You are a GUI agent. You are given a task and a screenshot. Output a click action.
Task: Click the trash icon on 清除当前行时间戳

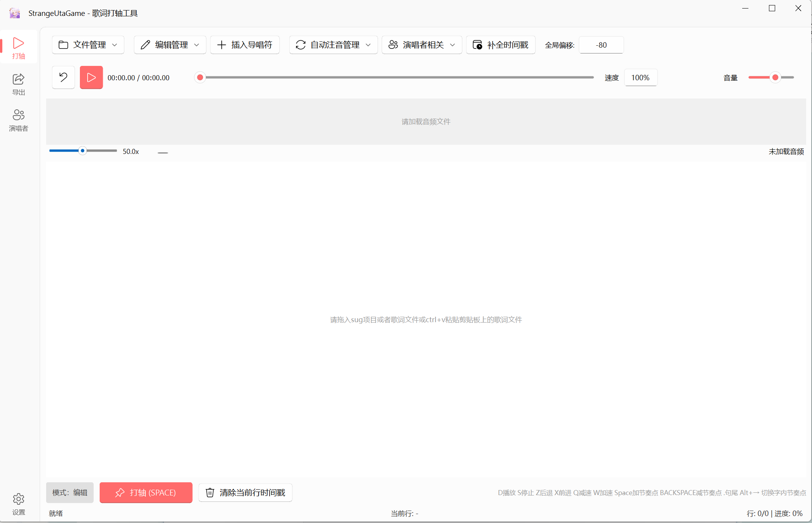[210, 493]
